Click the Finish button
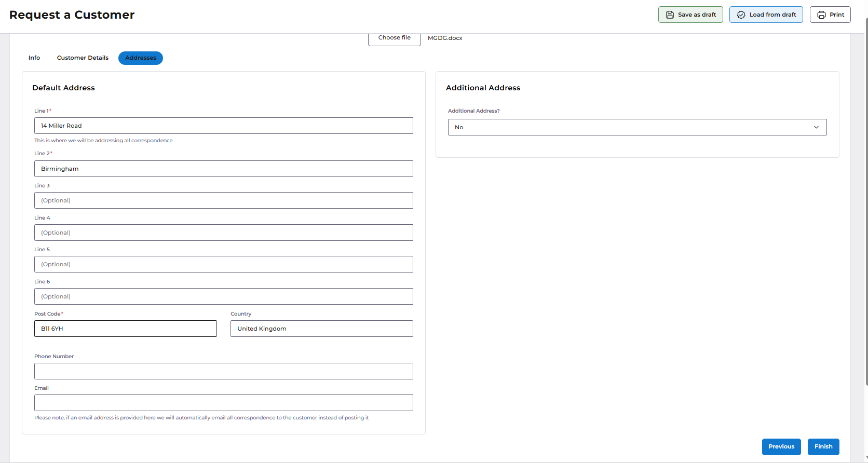 [x=823, y=447]
